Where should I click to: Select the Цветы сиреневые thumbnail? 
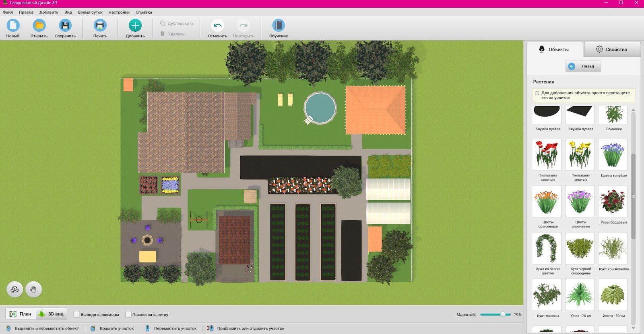pyautogui.click(x=580, y=201)
